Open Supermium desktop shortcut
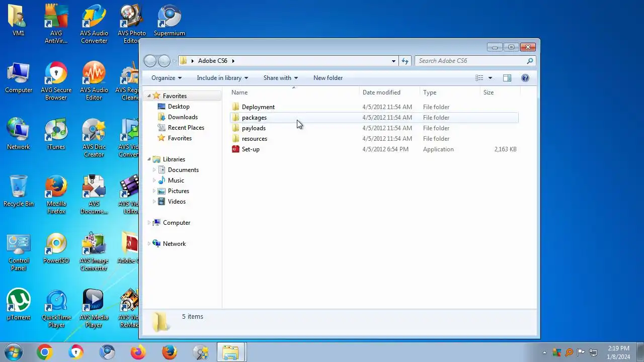 [x=170, y=21]
